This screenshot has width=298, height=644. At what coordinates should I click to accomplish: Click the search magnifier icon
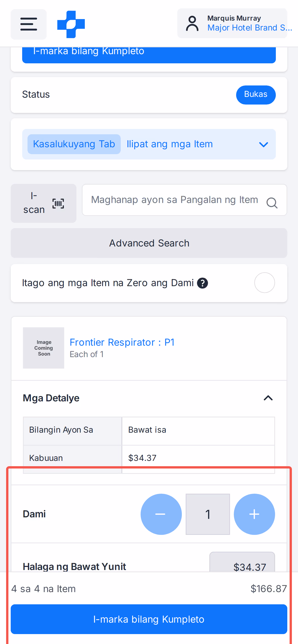click(272, 203)
